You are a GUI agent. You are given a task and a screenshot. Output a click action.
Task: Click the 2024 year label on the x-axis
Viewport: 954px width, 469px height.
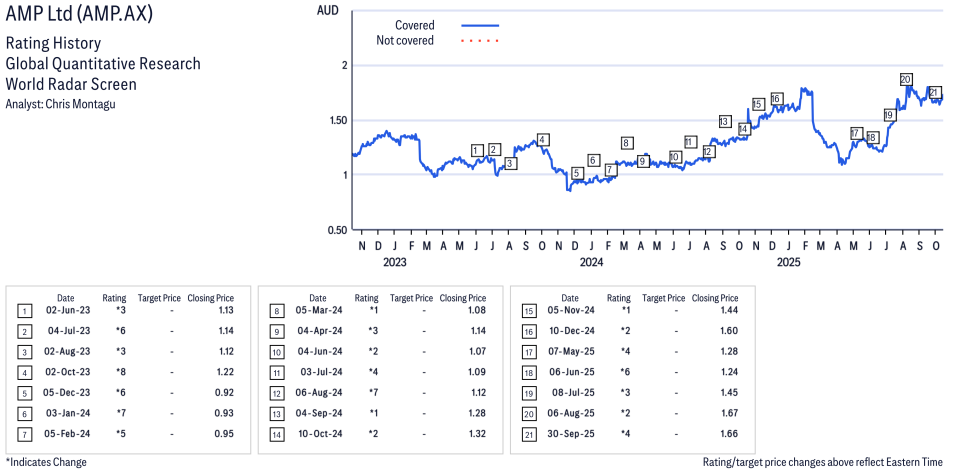coord(591,263)
